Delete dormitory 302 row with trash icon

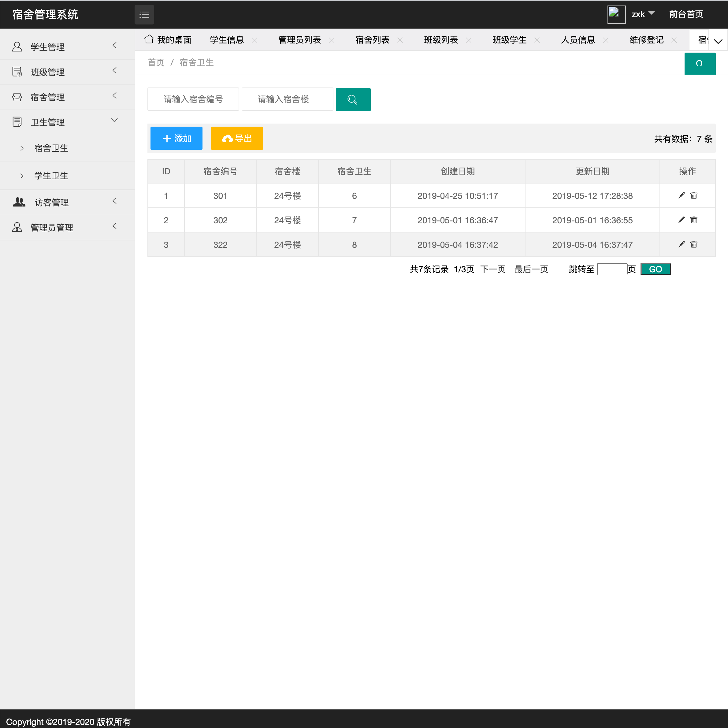click(693, 220)
